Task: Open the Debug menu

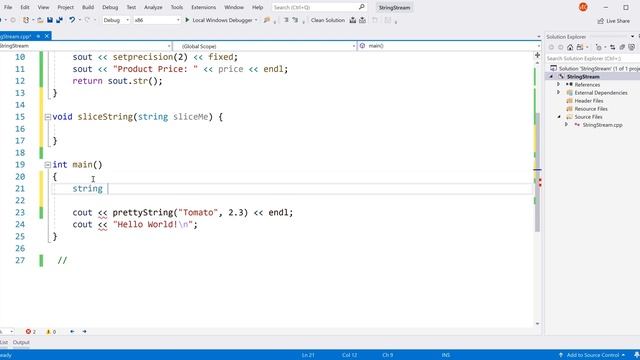Action: (110, 7)
